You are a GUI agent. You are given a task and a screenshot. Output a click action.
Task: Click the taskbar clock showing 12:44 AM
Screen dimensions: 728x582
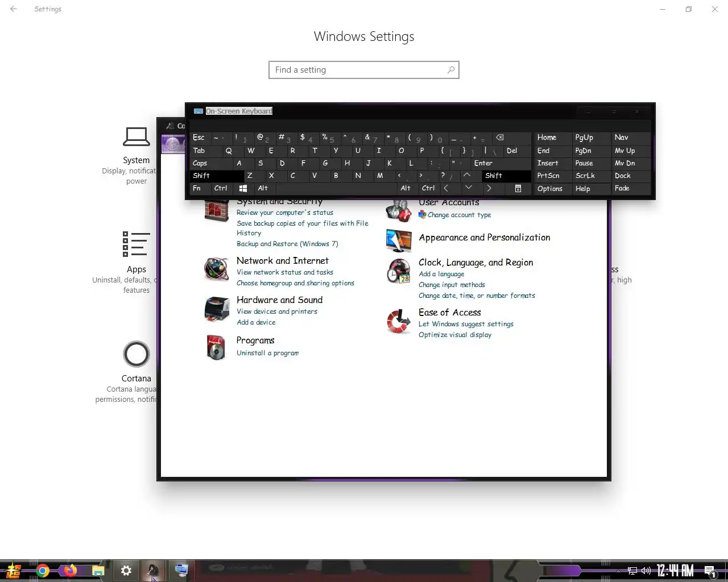click(x=675, y=571)
